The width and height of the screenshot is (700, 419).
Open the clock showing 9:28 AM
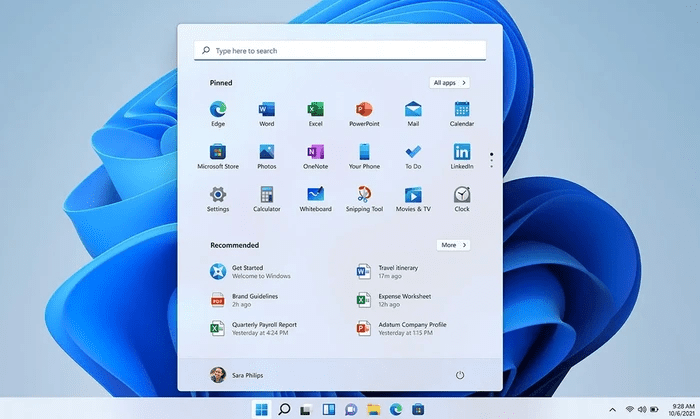[x=682, y=410]
